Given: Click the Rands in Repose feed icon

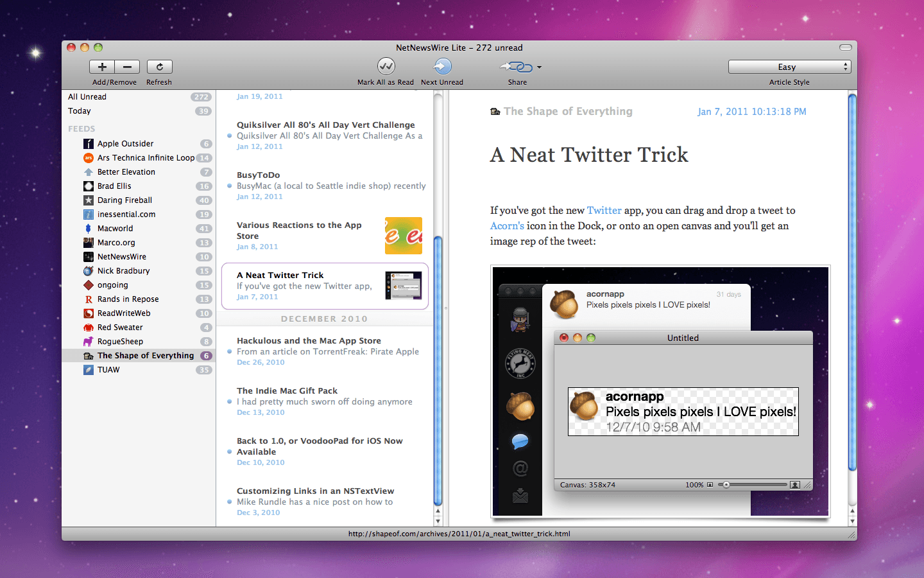Looking at the screenshot, I should [89, 299].
